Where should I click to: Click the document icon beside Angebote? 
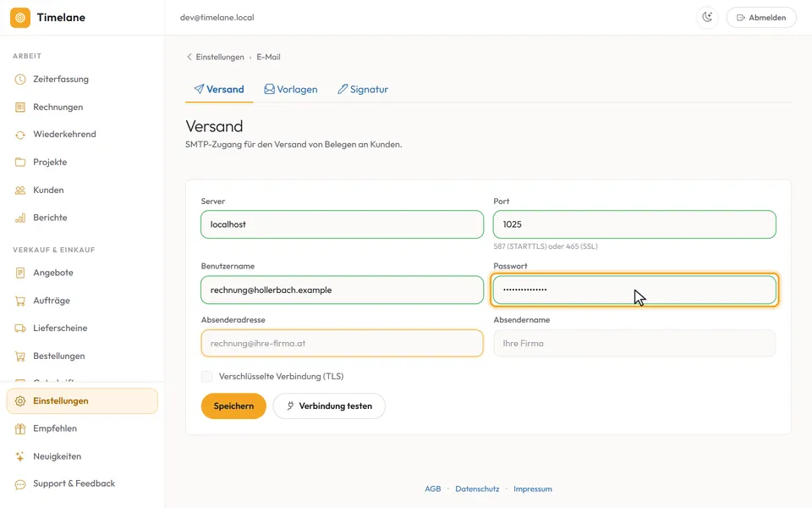20,273
